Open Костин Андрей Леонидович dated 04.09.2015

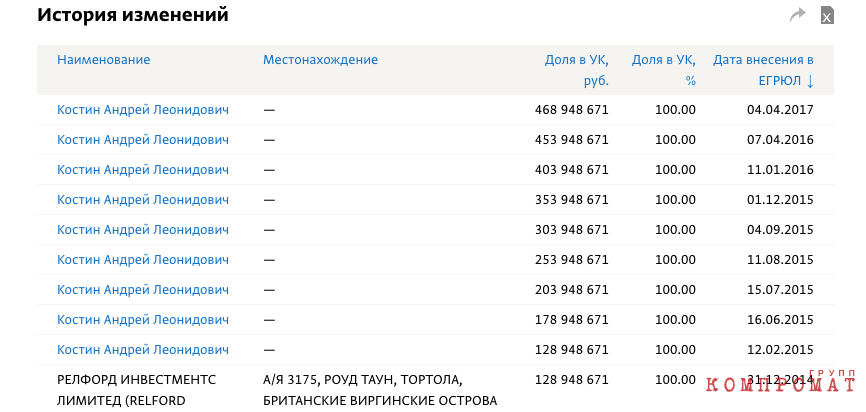coord(143,230)
